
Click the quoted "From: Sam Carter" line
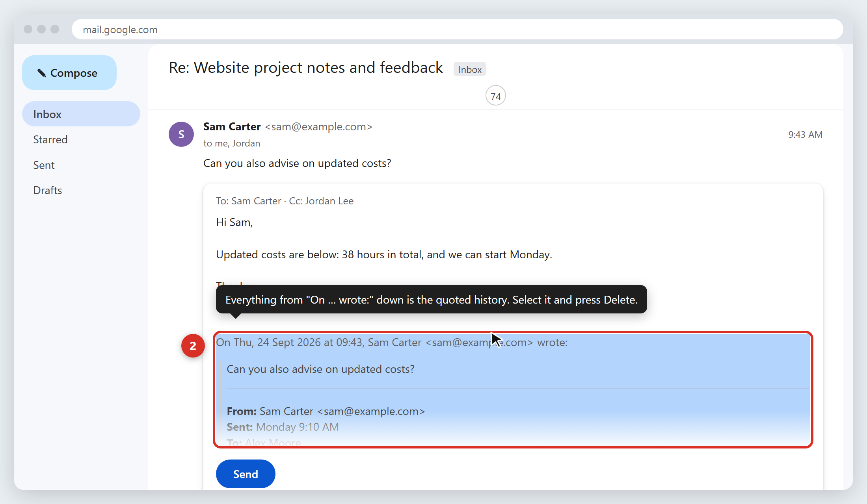(x=326, y=411)
